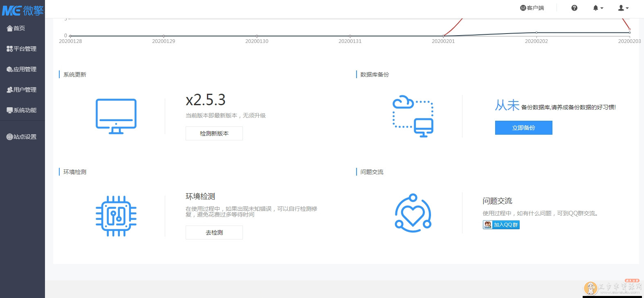Screen dimensions: 644x298
Task: Click the chip environment detection icon
Action: point(116,216)
